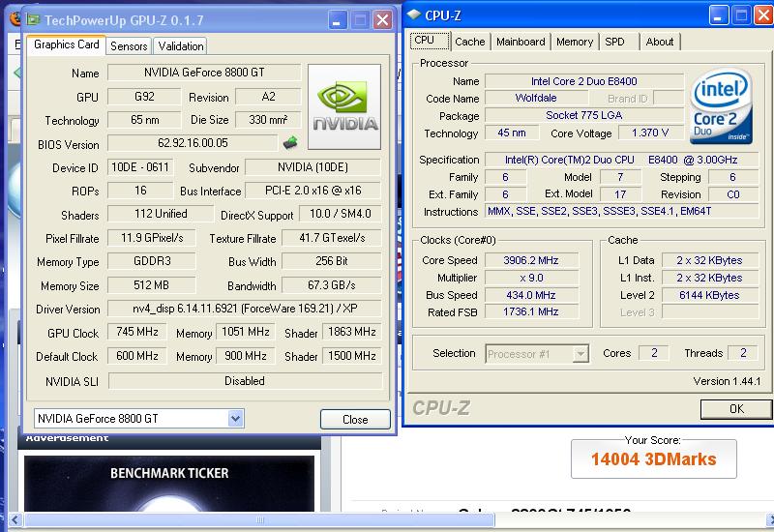Click the GPU-Z title bar icon
The height and width of the screenshot is (532, 774).
33,19
